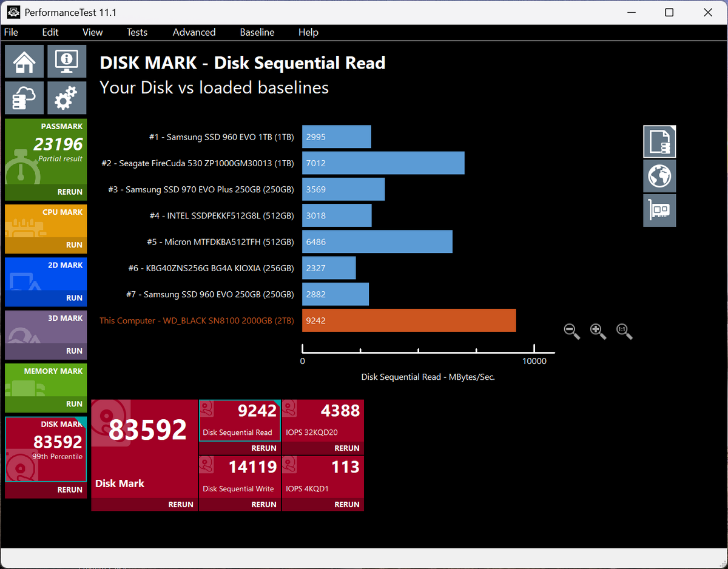Select the 2D Mark tile
Screen dimensions: 728x569
coord(45,274)
